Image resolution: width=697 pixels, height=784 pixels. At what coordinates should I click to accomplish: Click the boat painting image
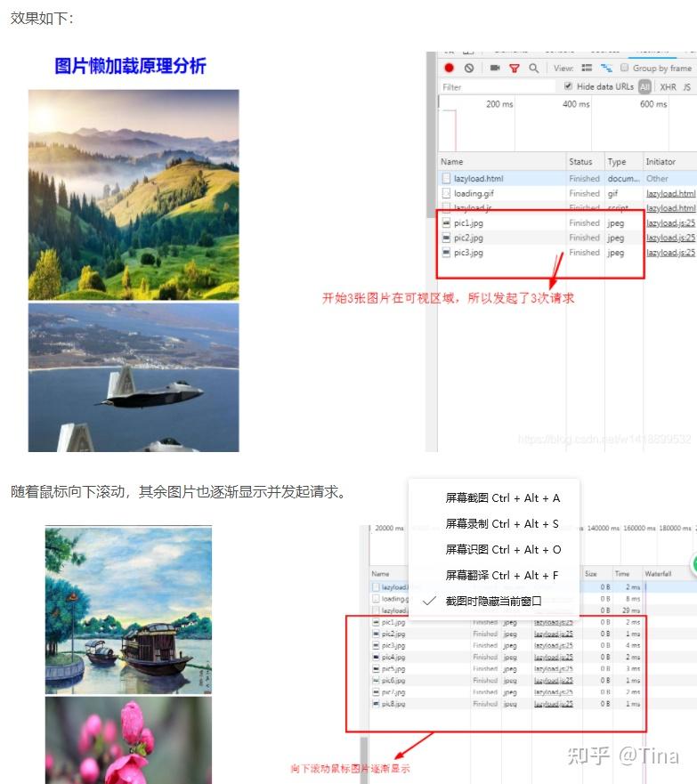pos(128,610)
